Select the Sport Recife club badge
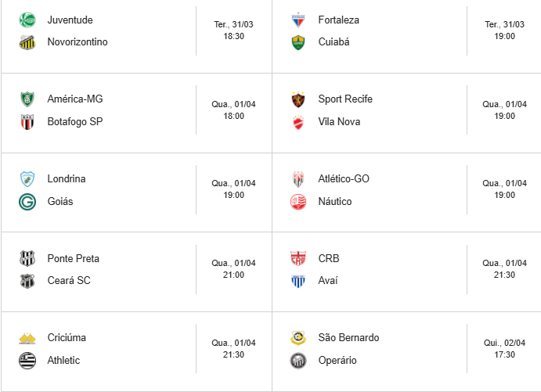Viewport: 541px width, 392px height. click(x=298, y=99)
